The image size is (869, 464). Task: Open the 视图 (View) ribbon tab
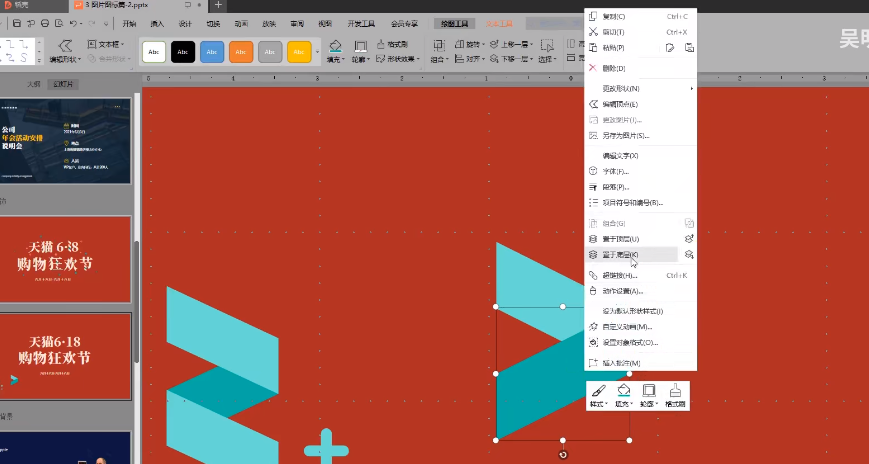tap(325, 24)
